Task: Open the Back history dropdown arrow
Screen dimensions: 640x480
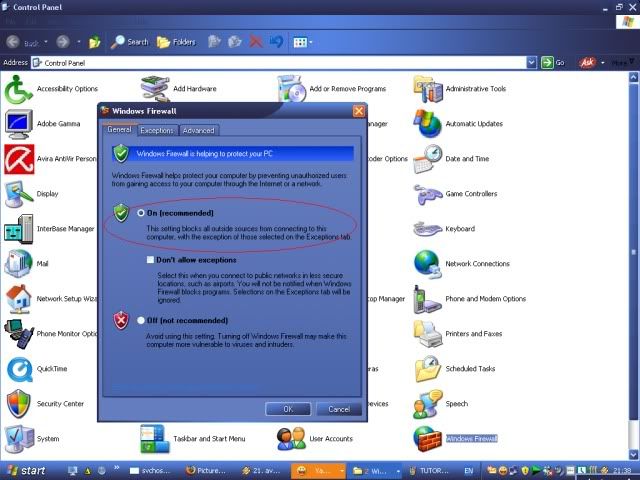Action: tap(46, 42)
